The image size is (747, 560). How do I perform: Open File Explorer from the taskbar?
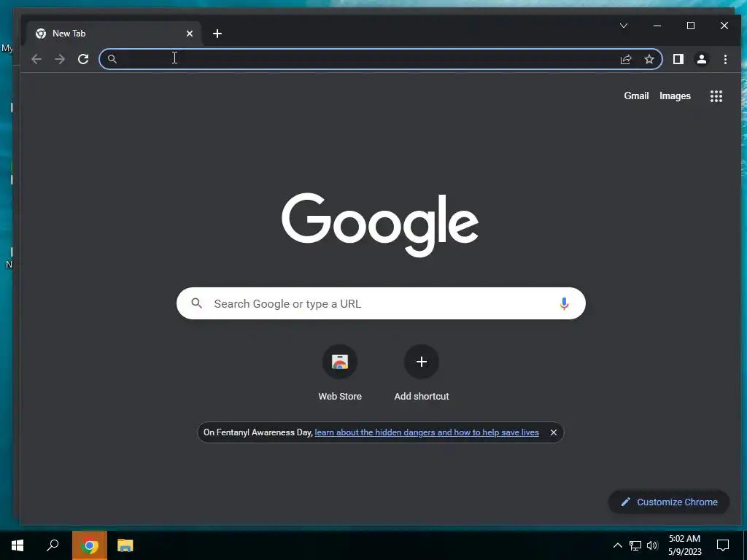pos(125,545)
